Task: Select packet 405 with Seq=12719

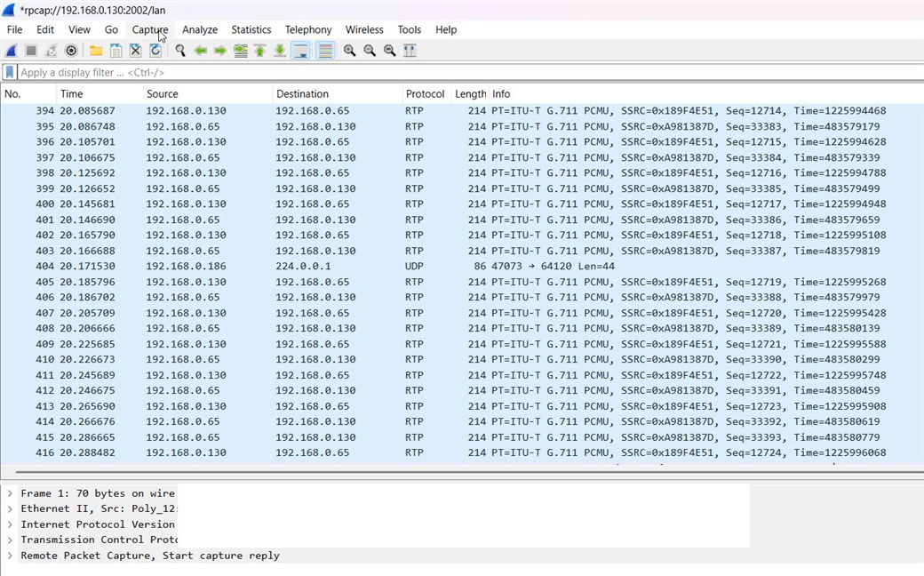Action: coord(462,282)
